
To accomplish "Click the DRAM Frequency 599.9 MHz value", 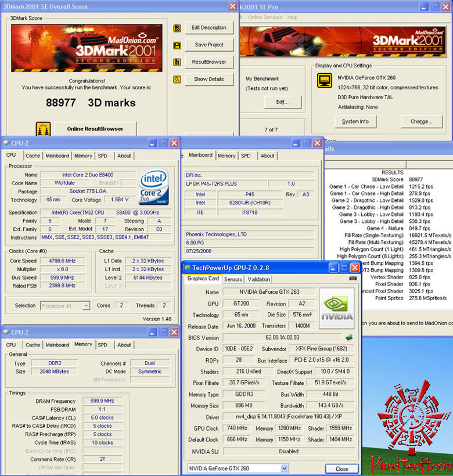I will point(102,401).
